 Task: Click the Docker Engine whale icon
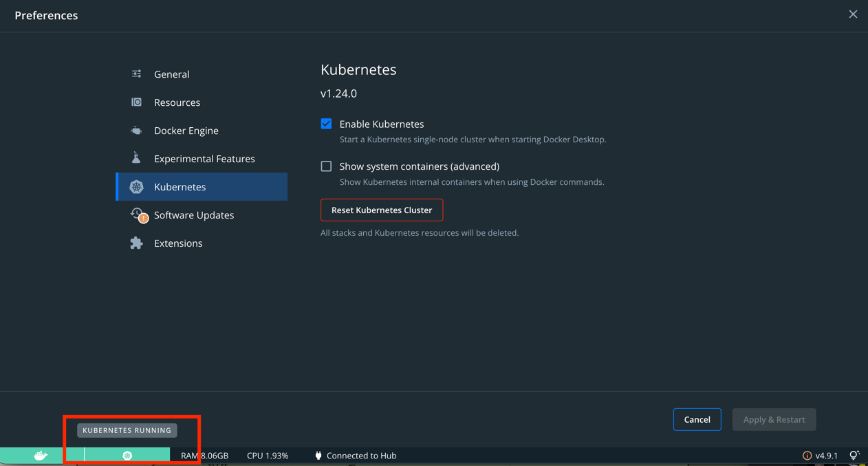click(x=136, y=130)
